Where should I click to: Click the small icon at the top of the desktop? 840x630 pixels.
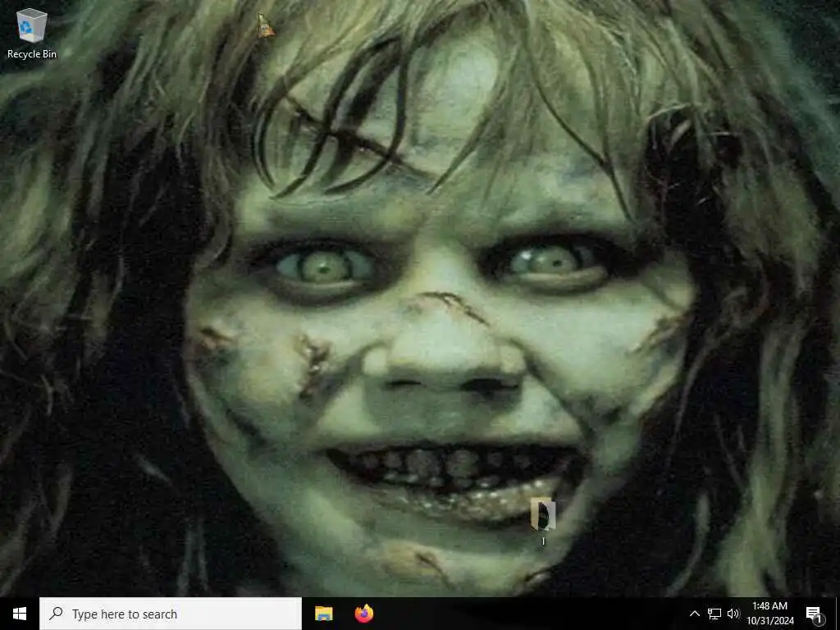tap(265, 26)
